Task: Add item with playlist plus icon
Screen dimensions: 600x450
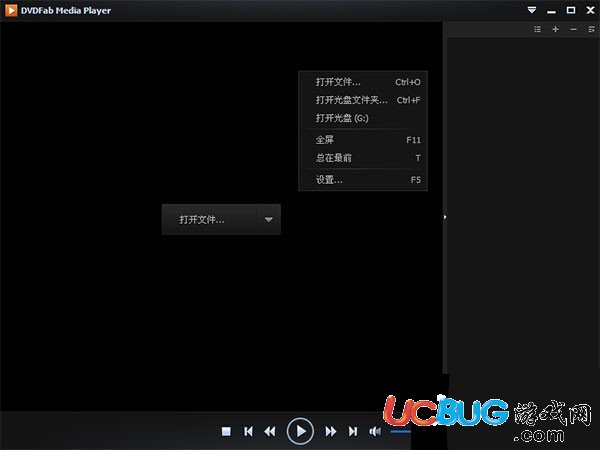Action: [x=556, y=29]
